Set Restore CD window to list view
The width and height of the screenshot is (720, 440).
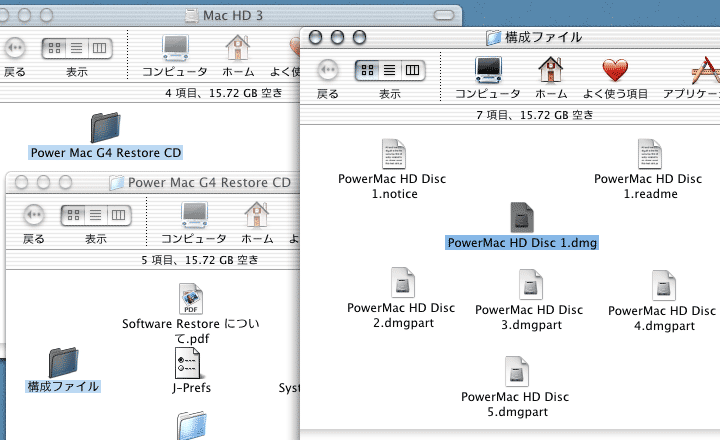(x=96, y=215)
